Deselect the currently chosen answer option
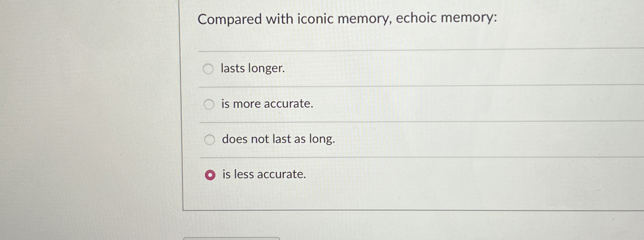644x240 pixels. coord(210,175)
